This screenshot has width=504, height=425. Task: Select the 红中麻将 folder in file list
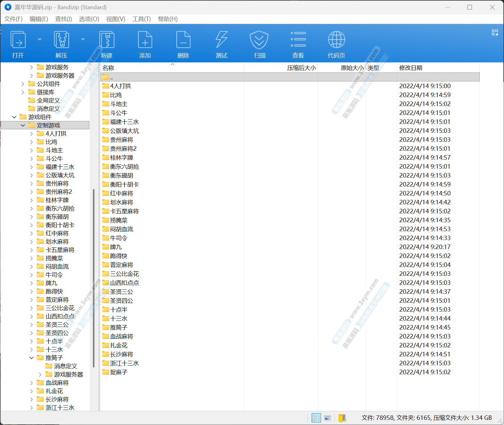121,194
